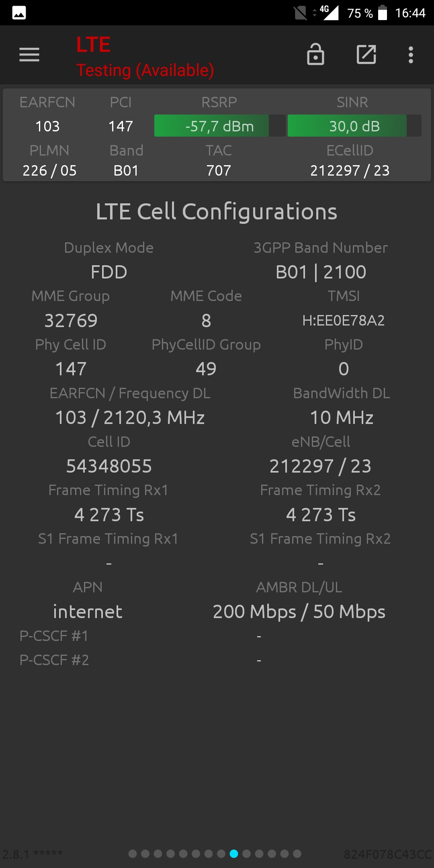Select the first page indicator dot

133,854
